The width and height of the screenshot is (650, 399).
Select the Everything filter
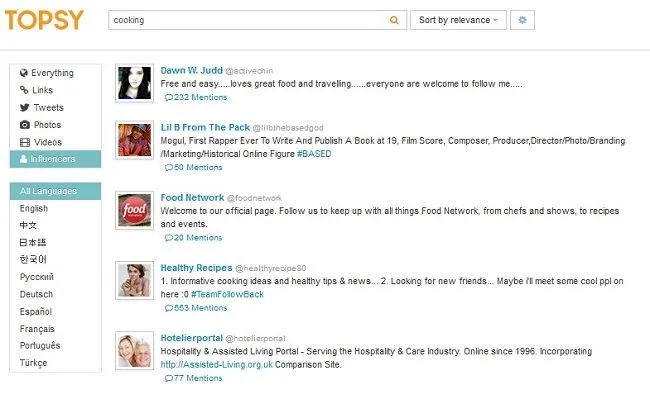56,73
